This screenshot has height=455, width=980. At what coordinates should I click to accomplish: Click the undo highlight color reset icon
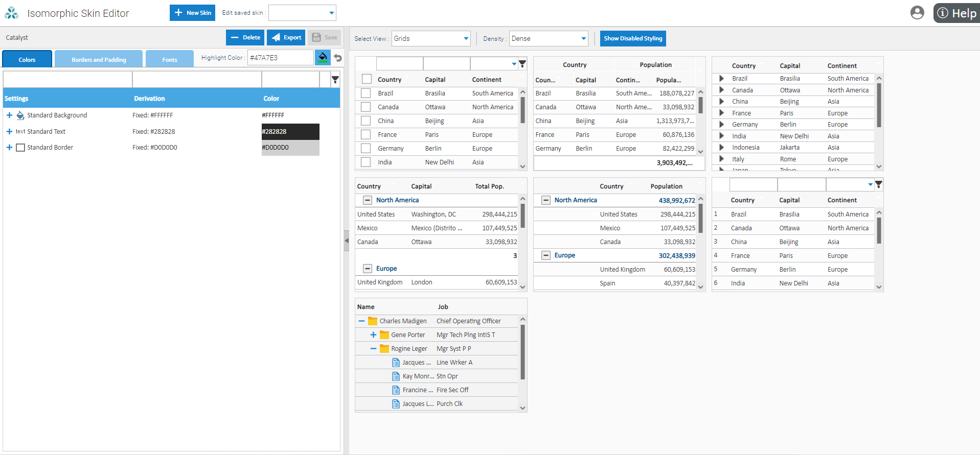[337, 58]
